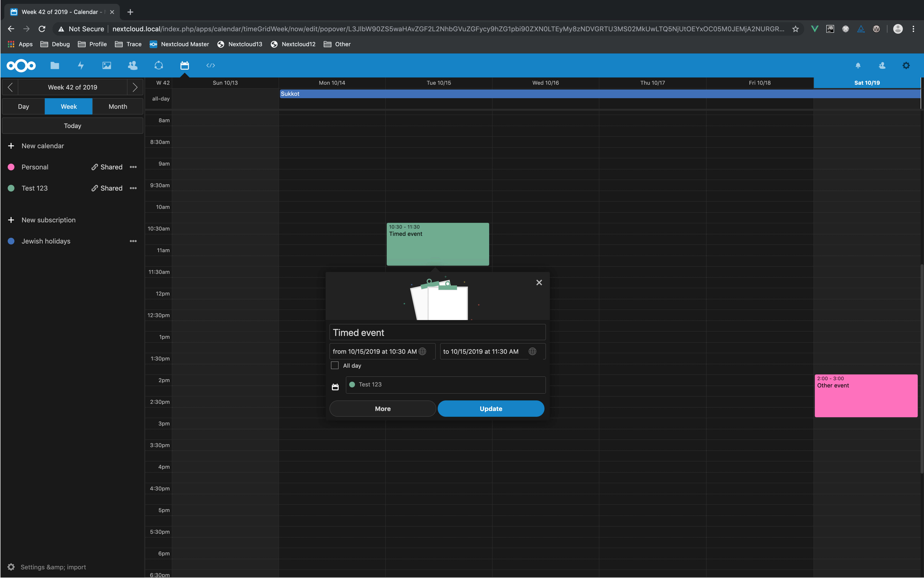Switch to Day view
Viewport: 924px width, 578px height.
(23, 107)
